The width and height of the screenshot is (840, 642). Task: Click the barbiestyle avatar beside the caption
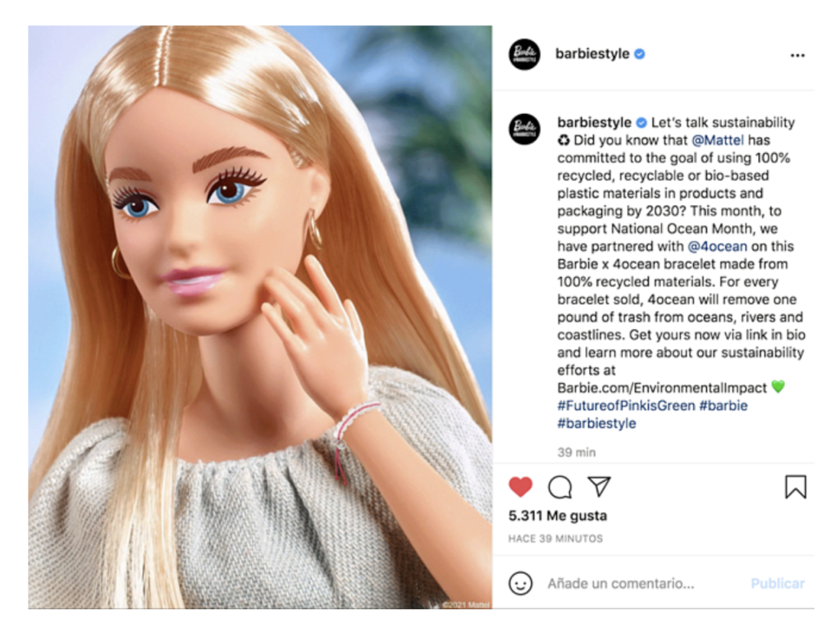pyautogui.click(x=524, y=129)
